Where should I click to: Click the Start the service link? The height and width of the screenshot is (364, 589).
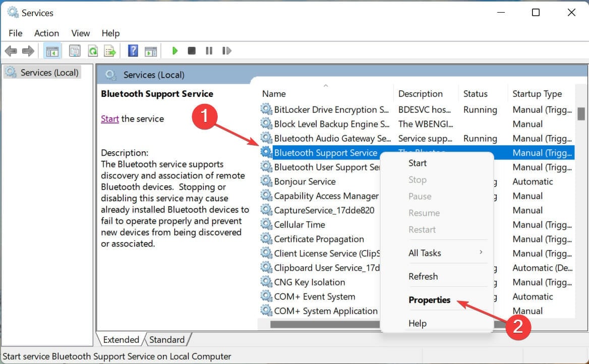coord(110,118)
